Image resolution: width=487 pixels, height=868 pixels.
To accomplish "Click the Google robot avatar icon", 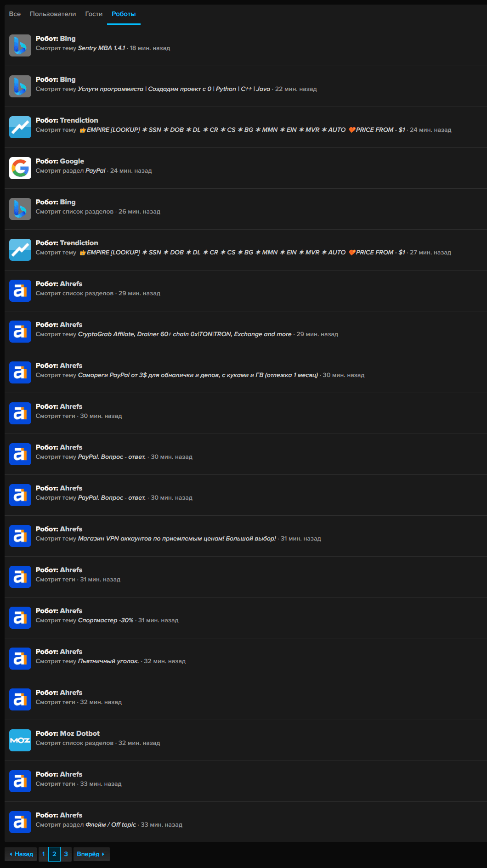I will pyautogui.click(x=20, y=168).
